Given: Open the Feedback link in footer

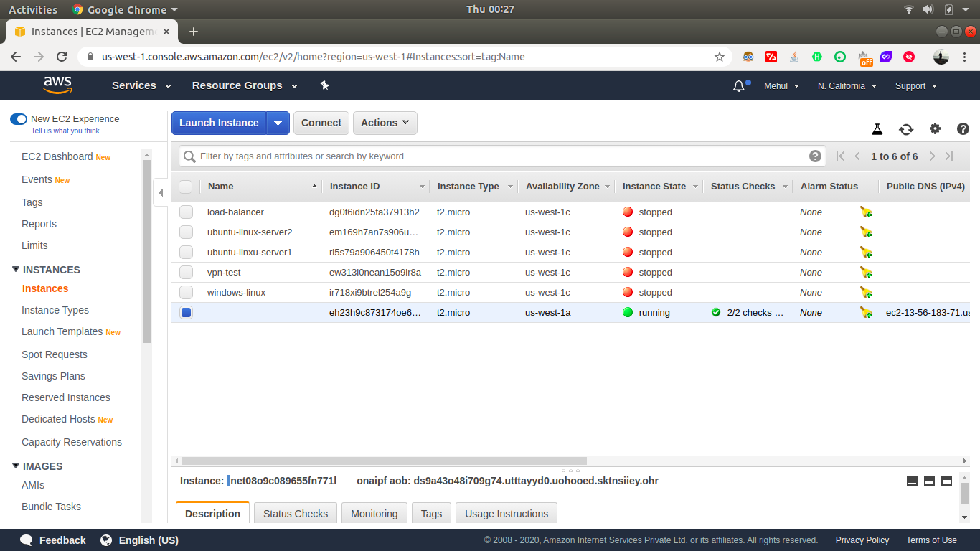Looking at the screenshot, I should pyautogui.click(x=53, y=540).
